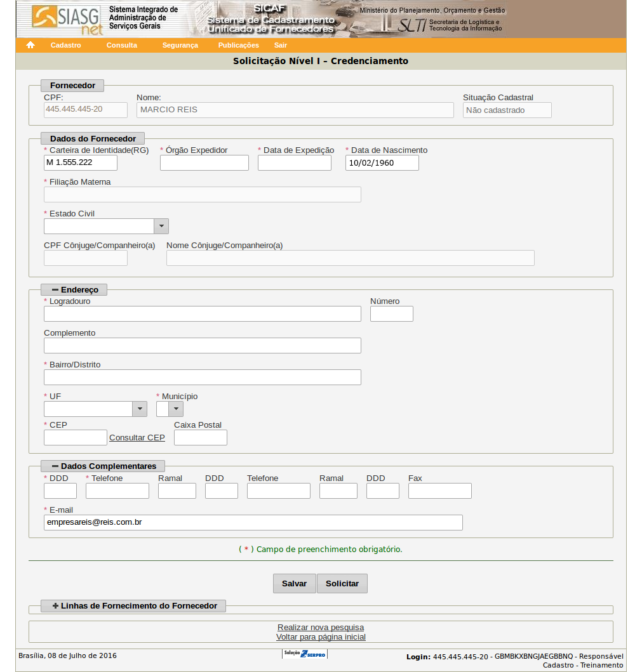This screenshot has height=672, width=642.
Task: Focus the Fax number field
Action: click(440, 491)
